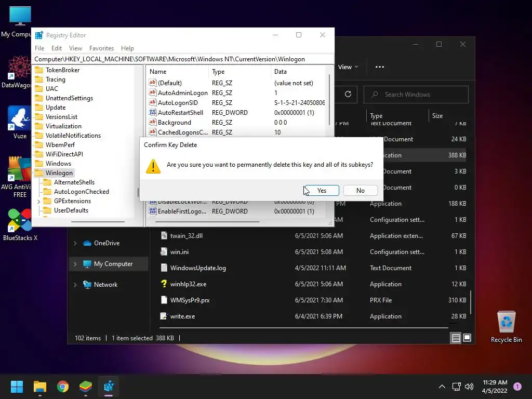Select the Tracing key folder

tap(55, 79)
